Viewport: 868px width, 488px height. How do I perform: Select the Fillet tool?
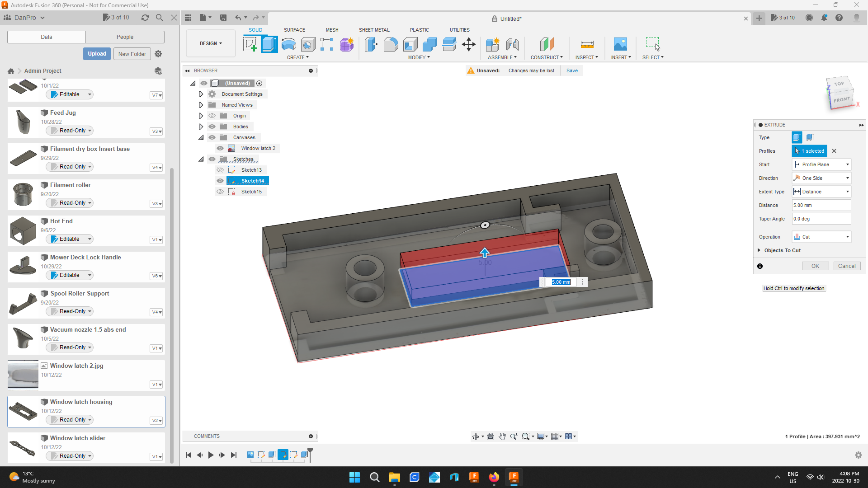[x=391, y=44]
